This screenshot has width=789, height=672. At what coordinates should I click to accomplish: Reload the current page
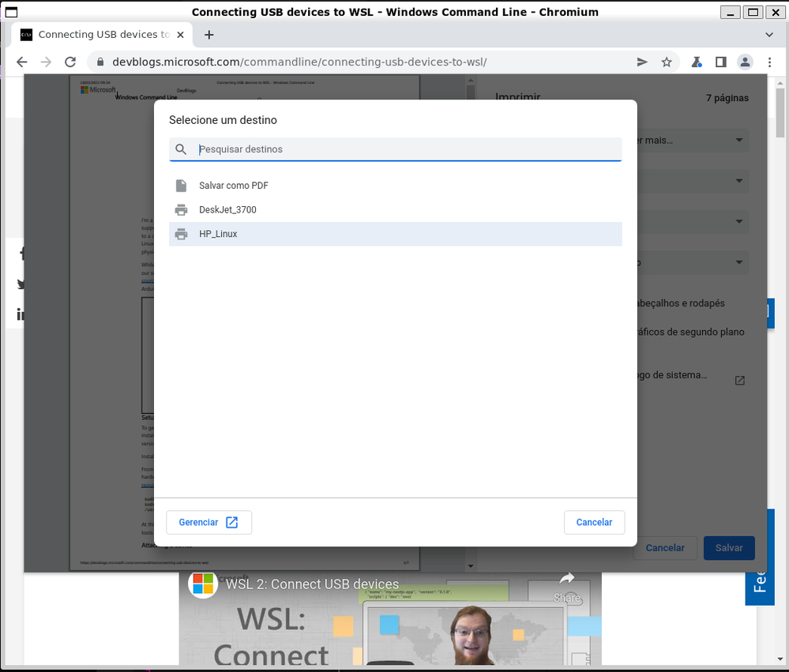pos(70,62)
